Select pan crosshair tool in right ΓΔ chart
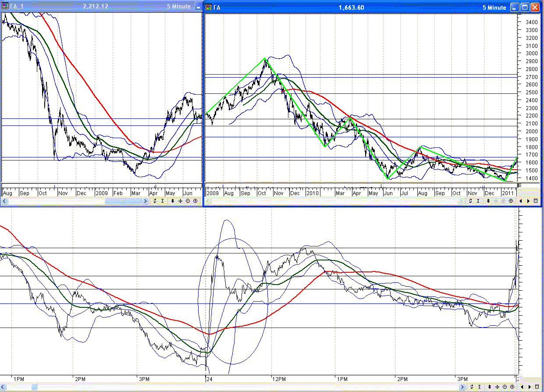This screenshot has width=544, height=392. 496,201
